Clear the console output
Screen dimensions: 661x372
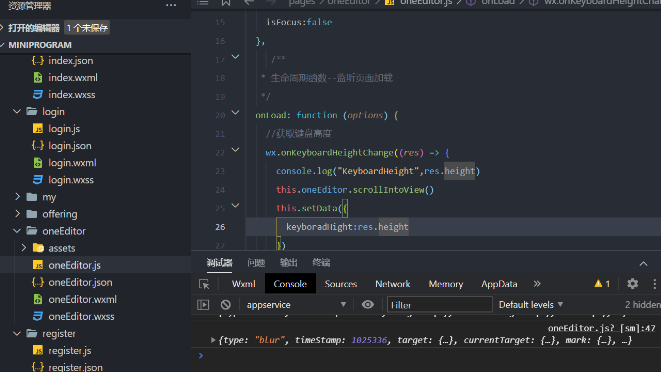(x=226, y=305)
